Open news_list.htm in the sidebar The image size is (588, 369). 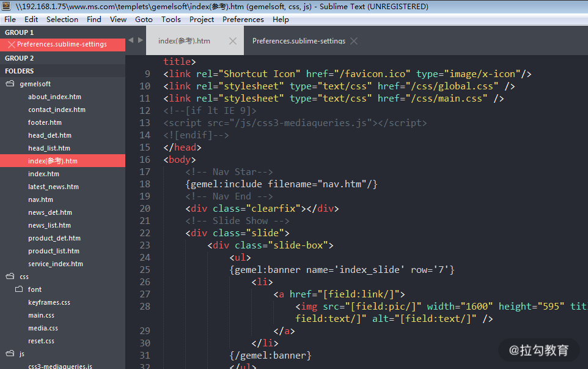pos(49,225)
